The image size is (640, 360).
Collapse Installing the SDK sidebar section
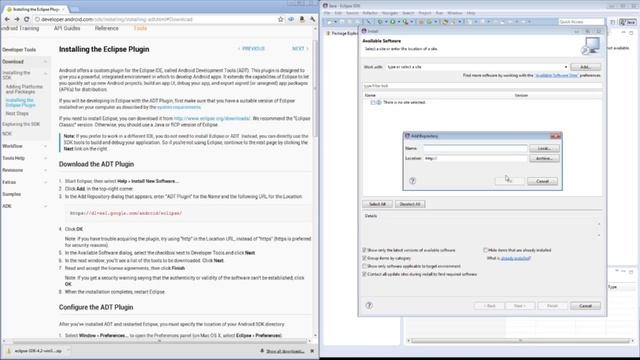point(45,73)
